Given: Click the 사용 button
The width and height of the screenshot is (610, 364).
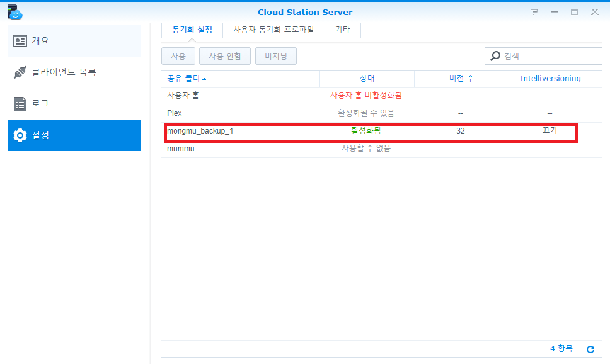Looking at the screenshot, I should click(x=178, y=56).
